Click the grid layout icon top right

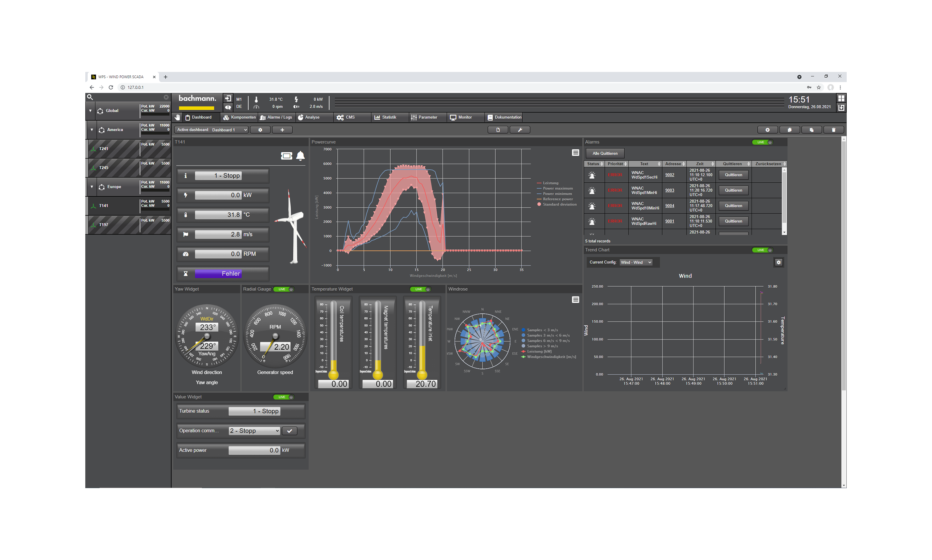click(x=841, y=99)
